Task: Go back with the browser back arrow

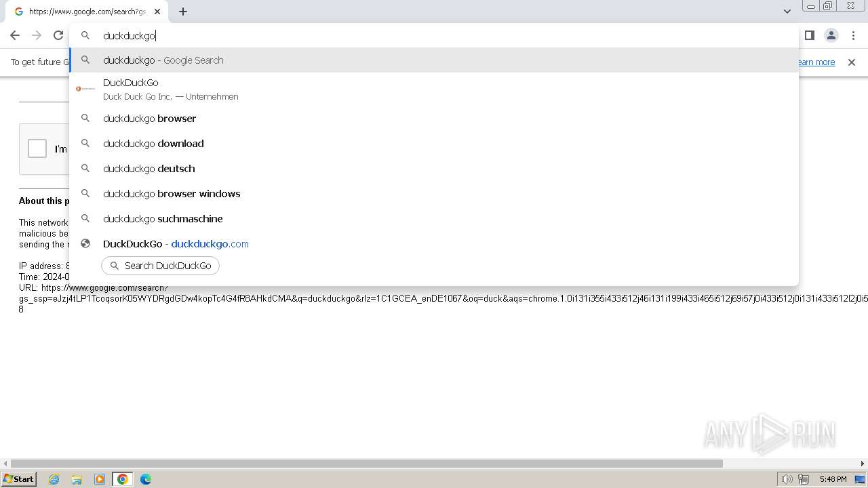Action: click(15, 35)
